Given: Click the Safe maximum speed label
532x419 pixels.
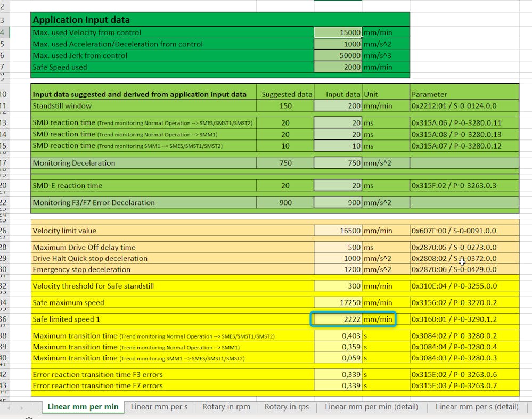Looking at the screenshot, I should [68, 302].
